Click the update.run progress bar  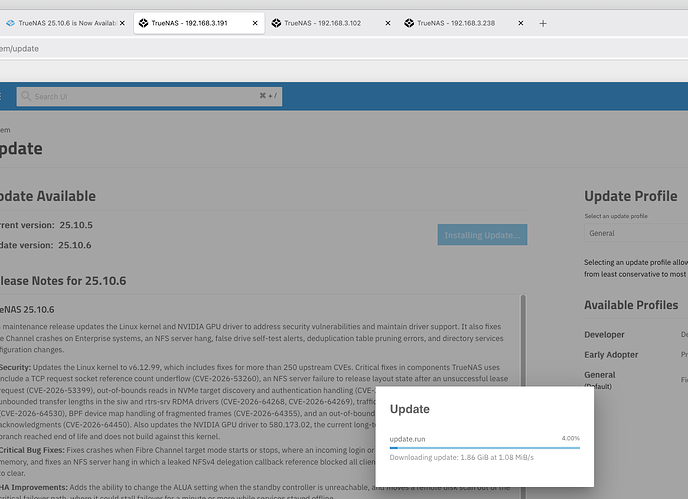coord(484,448)
